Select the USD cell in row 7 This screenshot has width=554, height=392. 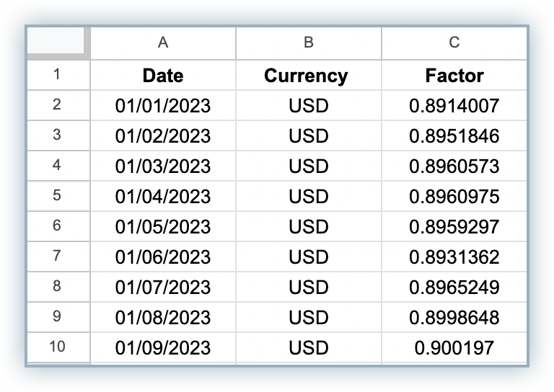pos(309,257)
